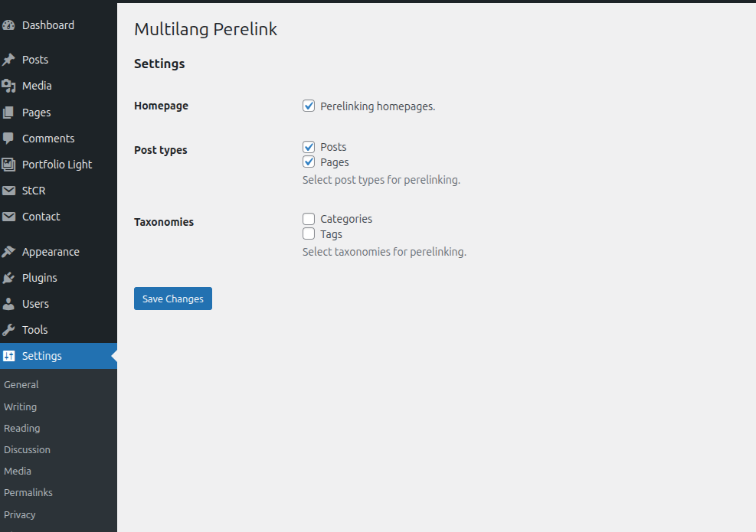Screen dimensions: 756x532
Task: Click the Dashboard gauge icon
Action: click(8, 25)
